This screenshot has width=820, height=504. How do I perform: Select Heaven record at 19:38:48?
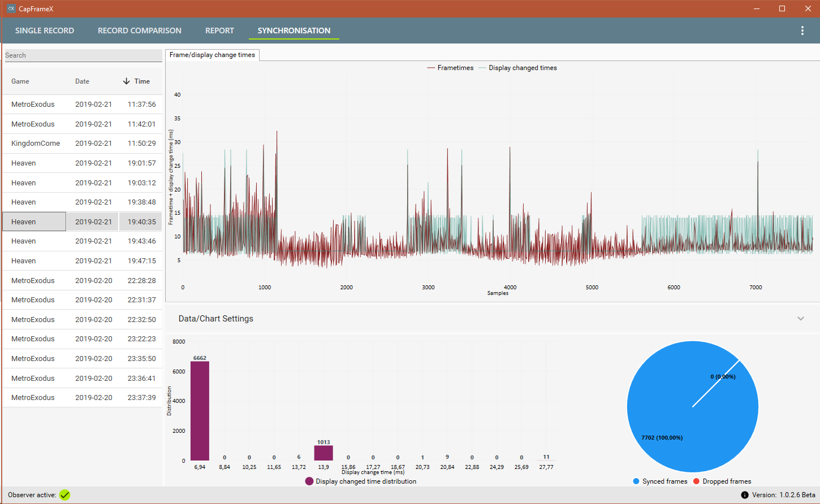pyautogui.click(x=83, y=202)
